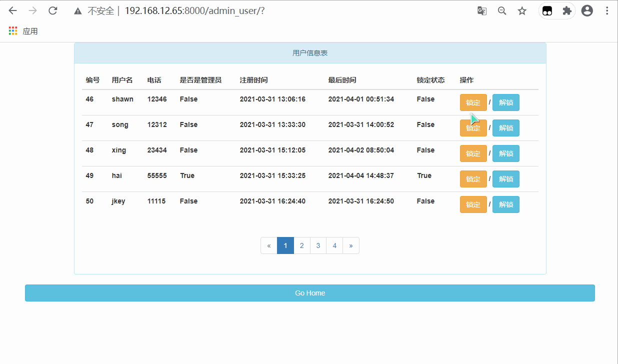Unlock user song with 解锁 button

coord(505,128)
